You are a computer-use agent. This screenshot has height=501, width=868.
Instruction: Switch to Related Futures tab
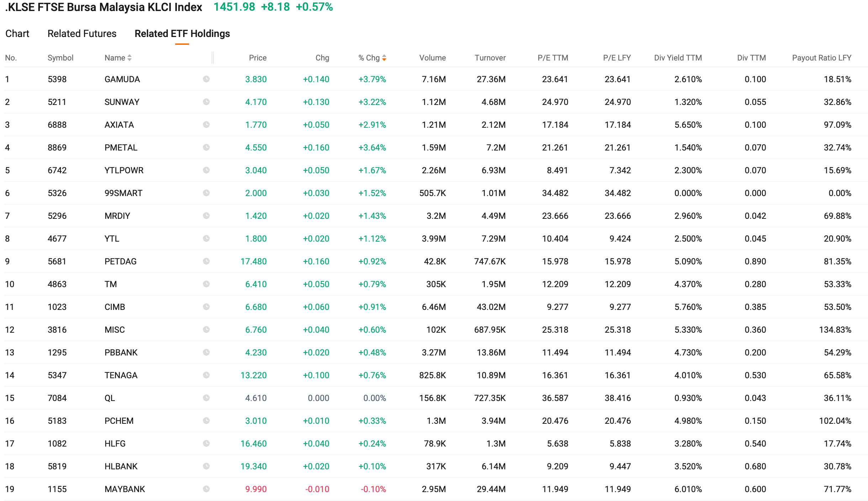point(82,33)
